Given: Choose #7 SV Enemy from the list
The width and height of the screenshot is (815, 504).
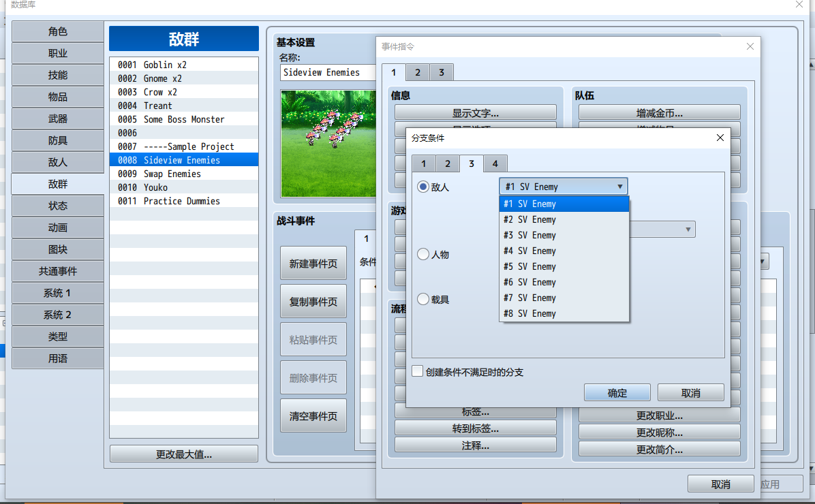Looking at the screenshot, I should 564,297.
